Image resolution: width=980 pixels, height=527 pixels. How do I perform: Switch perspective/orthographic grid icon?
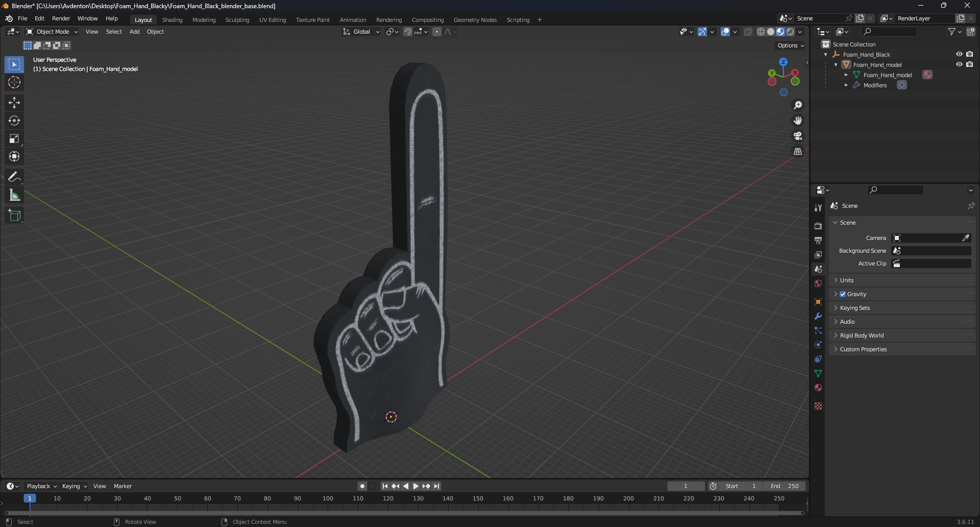(798, 152)
